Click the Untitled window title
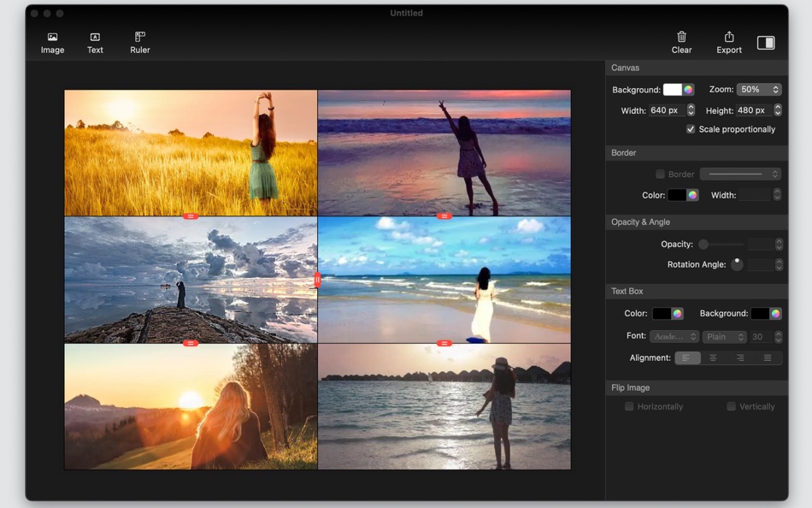 [407, 13]
